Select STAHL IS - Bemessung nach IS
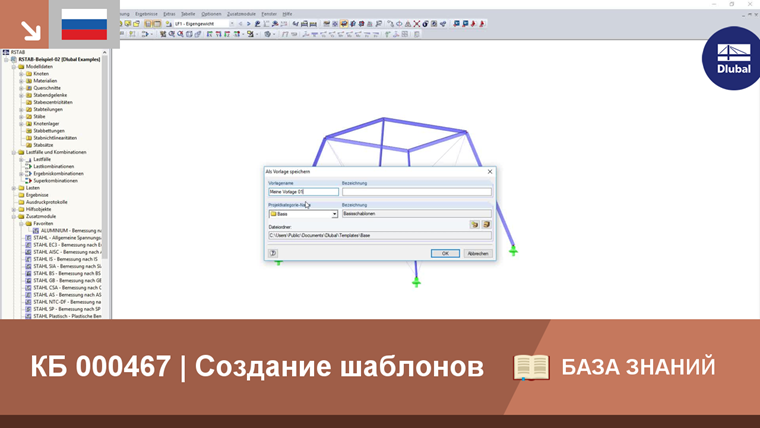Viewport: 760px width, 428px height. pos(65,259)
